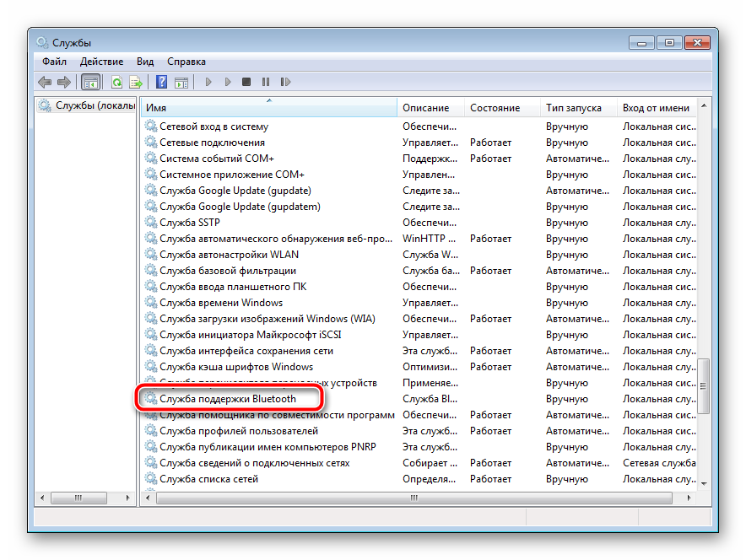Select Служба поддержки Bluetooth in the list
746x560 pixels.
pyautogui.click(x=227, y=399)
